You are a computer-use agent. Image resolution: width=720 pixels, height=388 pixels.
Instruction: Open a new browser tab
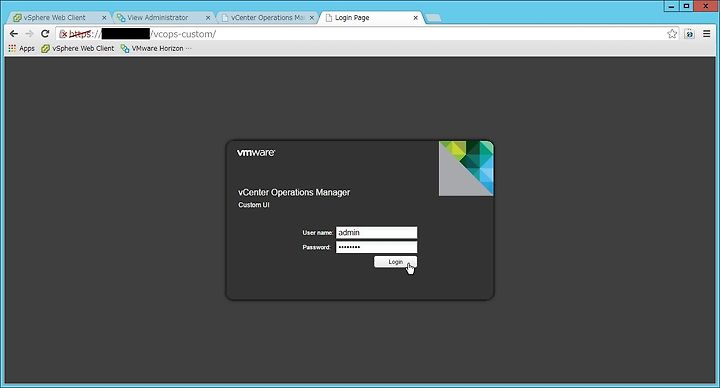pos(433,18)
